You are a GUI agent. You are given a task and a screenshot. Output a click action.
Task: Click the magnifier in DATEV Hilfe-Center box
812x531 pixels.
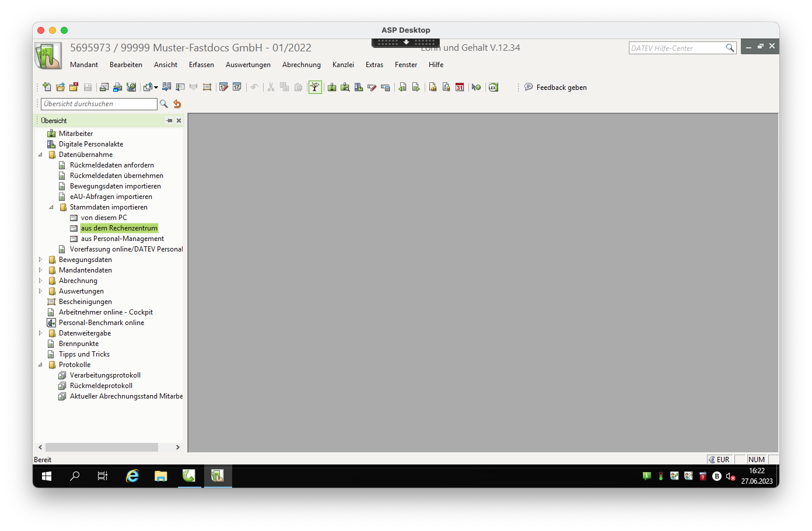(730, 48)
